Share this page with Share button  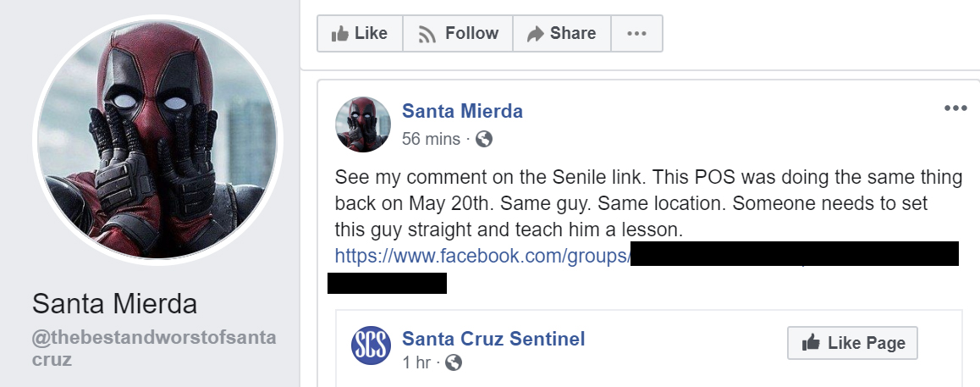(561, 34)
